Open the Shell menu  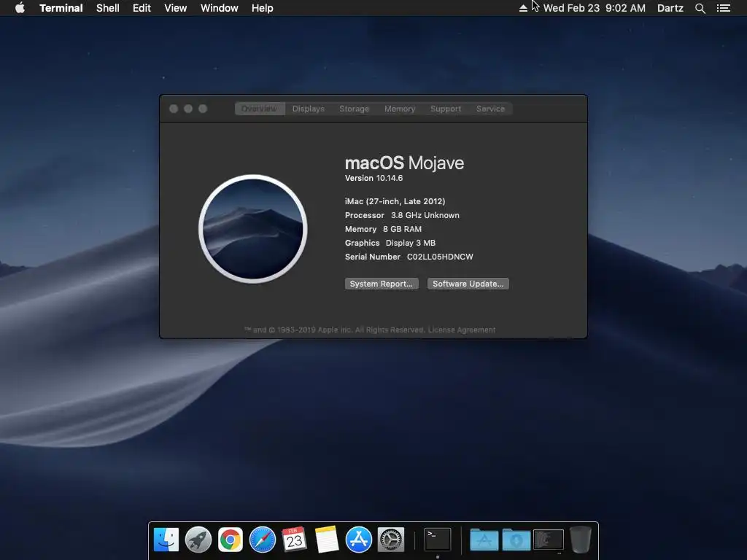pos(108,8)
